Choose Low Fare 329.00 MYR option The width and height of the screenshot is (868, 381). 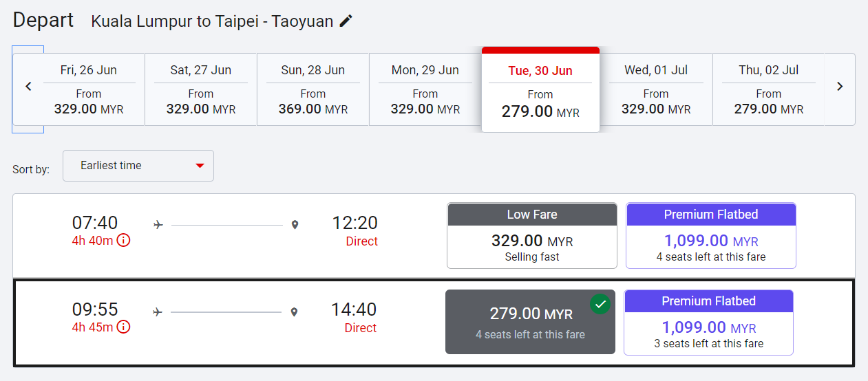(532, 236)
